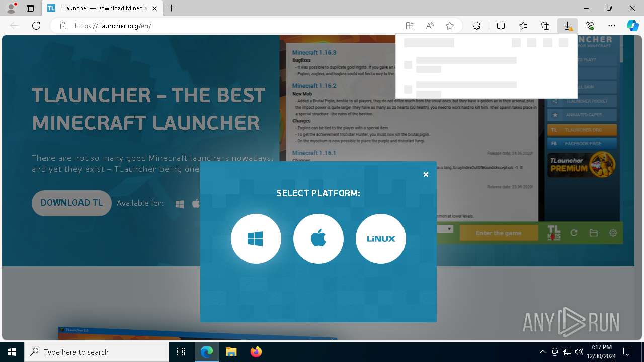This screenshot has width=644, height=362.
Task: Click TLauncher Premium banner
Action: coord(582,165)
